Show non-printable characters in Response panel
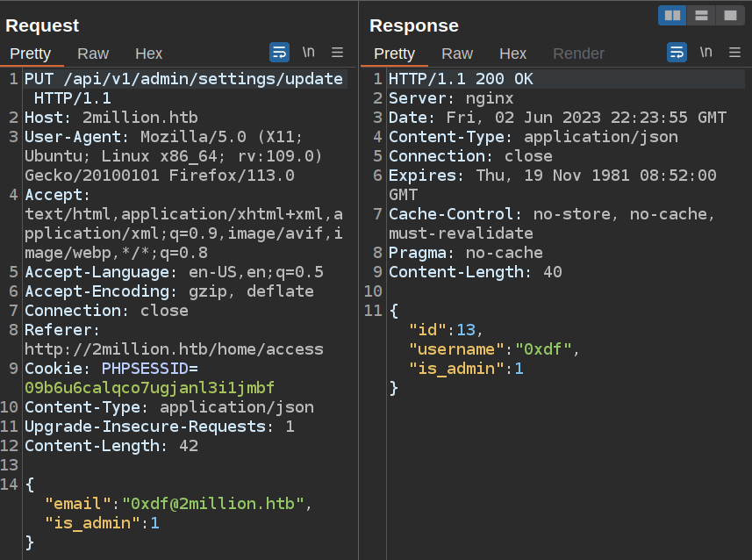Screen dimensions: 752x560 (x=706, y=52)
